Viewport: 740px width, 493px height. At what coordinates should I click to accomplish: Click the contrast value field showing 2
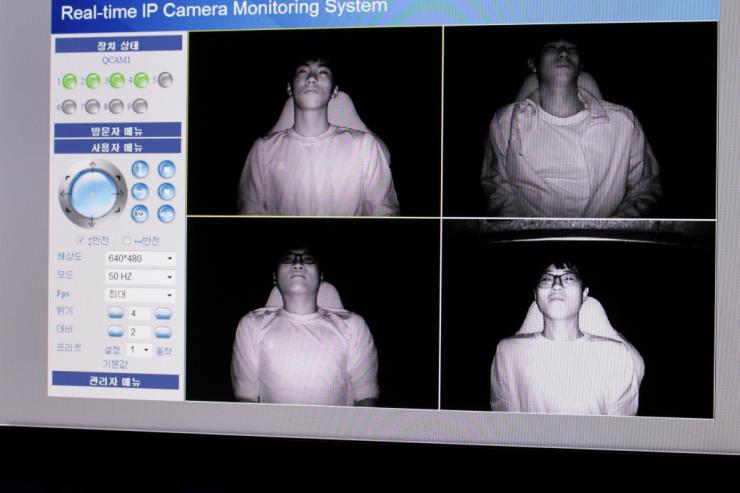[139, 332]
